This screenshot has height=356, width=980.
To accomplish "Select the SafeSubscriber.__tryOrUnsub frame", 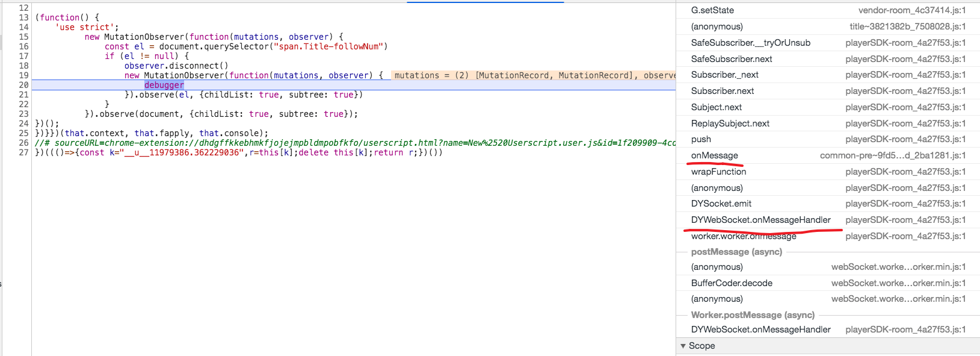I will point(750,43).
